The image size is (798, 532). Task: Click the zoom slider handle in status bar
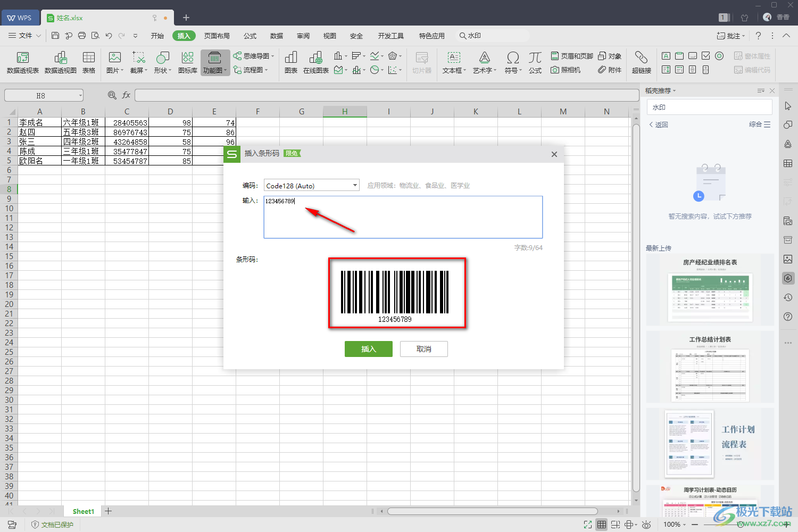tap(741, 525)
